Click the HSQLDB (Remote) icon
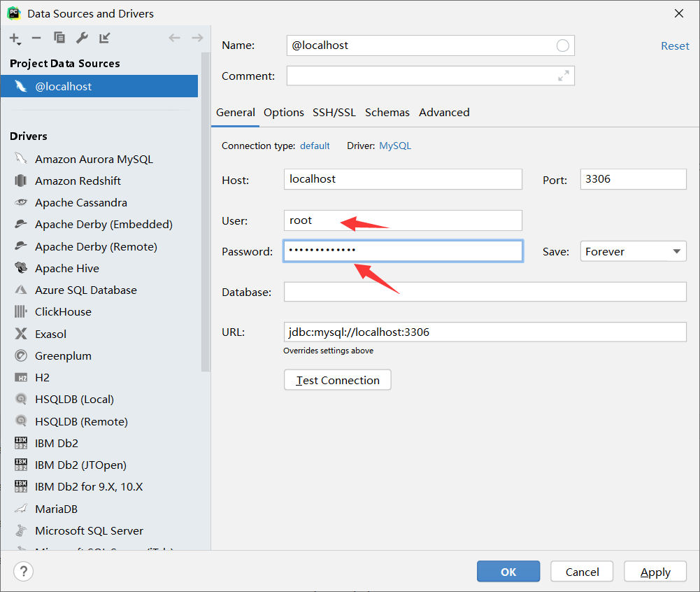The height and width of the screenshot is (592, 700). pyautogui.click(x=20, y=421)
